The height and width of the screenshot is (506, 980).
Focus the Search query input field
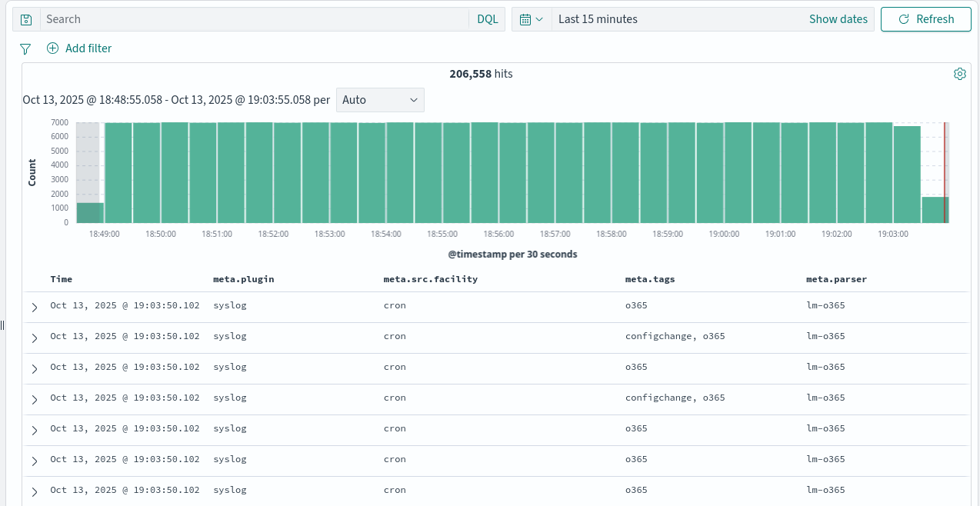[x=254, y=19]
